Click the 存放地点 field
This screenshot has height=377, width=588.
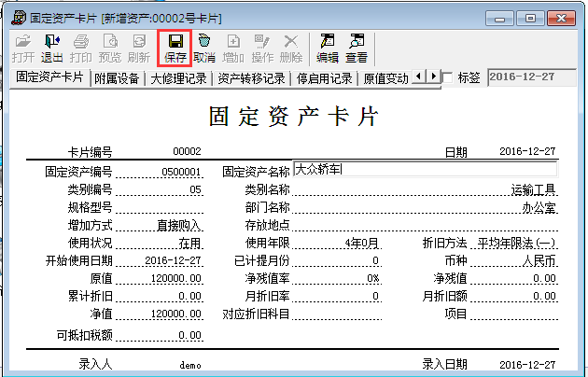425,225
